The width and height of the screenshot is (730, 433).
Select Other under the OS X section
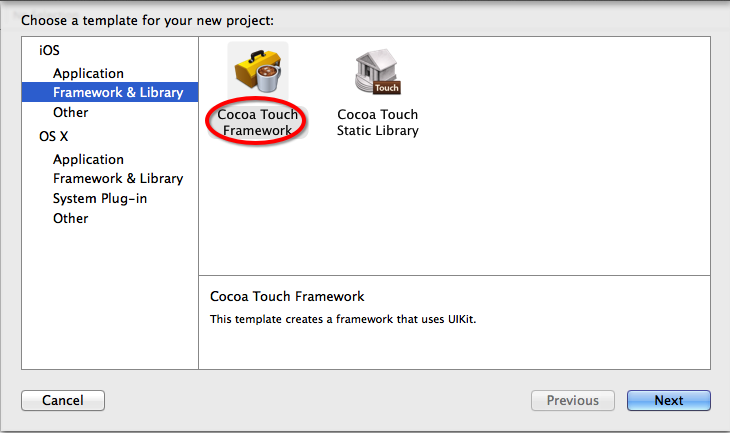[71, 218]
